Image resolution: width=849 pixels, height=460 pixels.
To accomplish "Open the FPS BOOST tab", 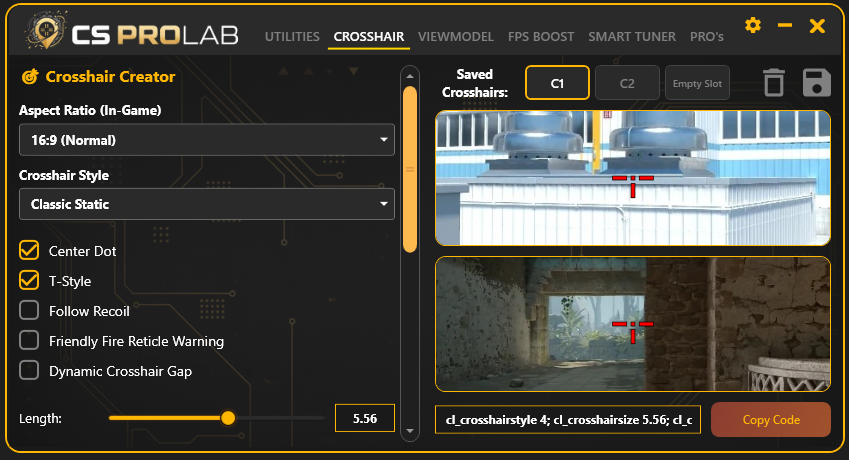I will tap(541, 37).
